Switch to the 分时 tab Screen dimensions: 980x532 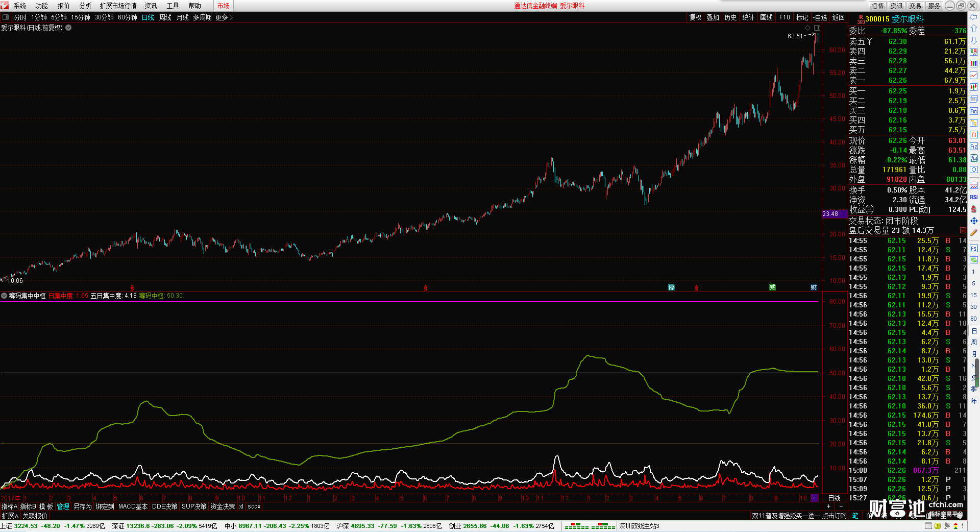point(20,17)
